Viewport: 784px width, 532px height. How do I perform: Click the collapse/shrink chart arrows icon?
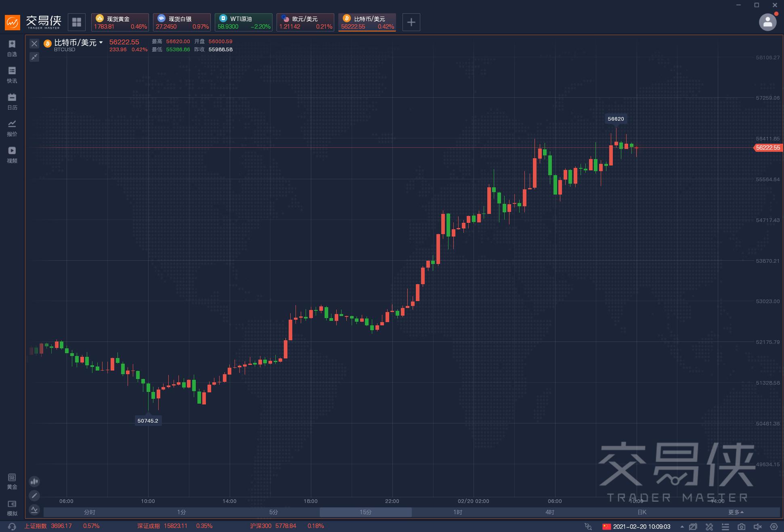34,57
